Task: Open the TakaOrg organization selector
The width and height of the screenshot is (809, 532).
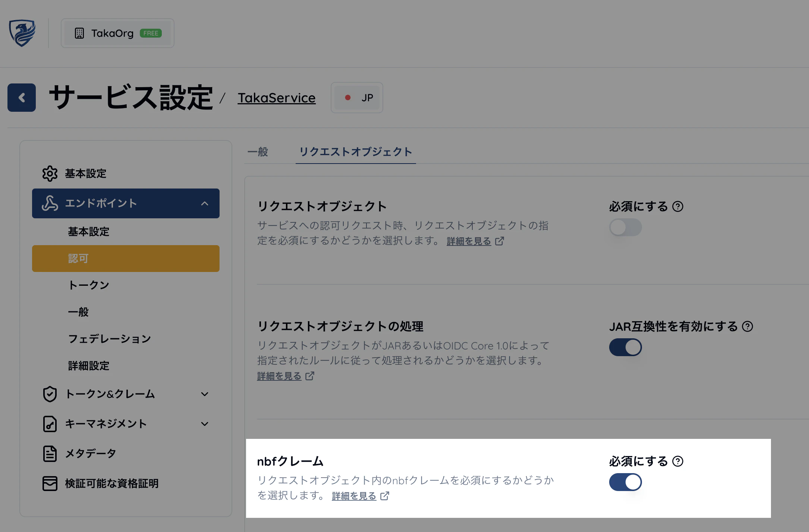Action: pos(117,33)
